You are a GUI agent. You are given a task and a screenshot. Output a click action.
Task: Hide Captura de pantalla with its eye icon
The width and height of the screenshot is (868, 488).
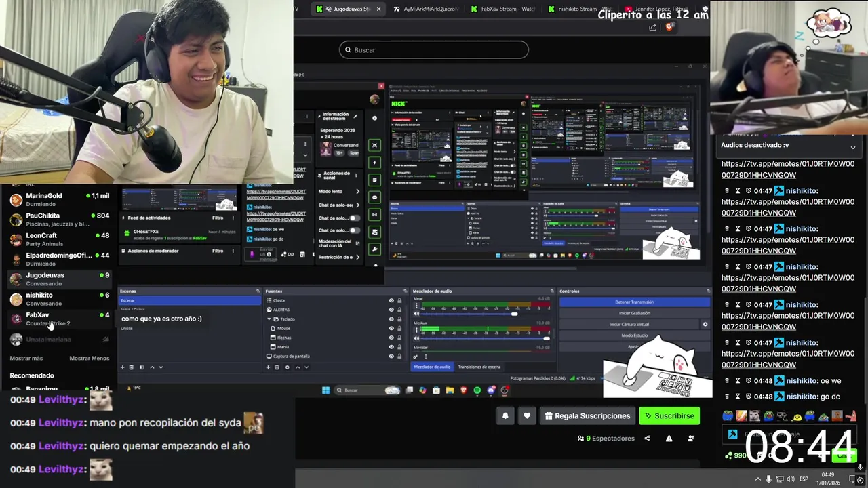tap(391, 356)
